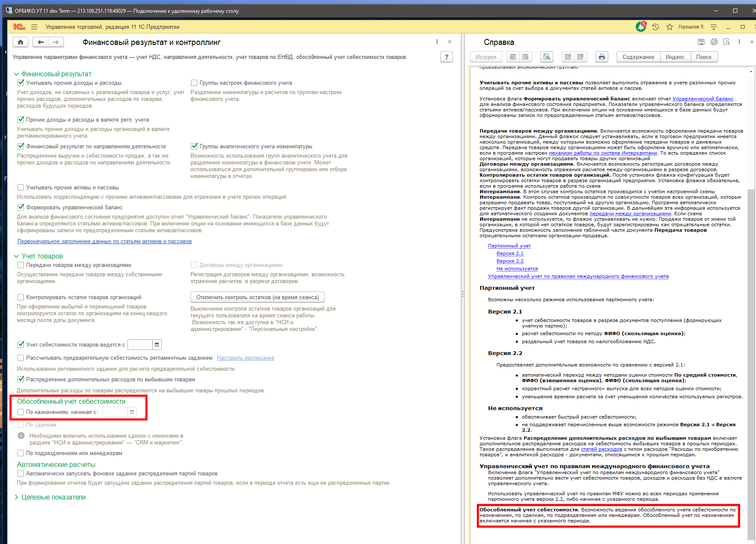Viewport: 756px width, 544px height.
Task: Uncheck 'Формировать управленческий баланс'
Action: (20, 207)
